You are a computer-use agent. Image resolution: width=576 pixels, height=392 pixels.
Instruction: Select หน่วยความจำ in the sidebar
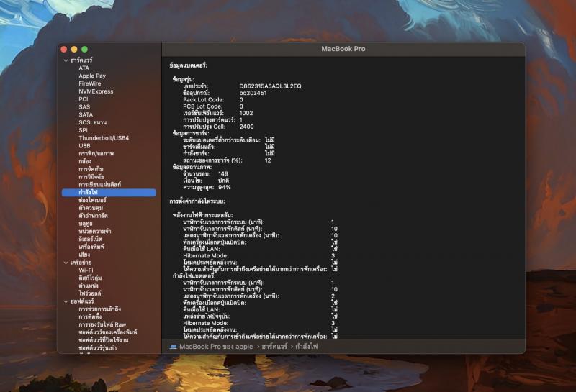coord(95,231)
